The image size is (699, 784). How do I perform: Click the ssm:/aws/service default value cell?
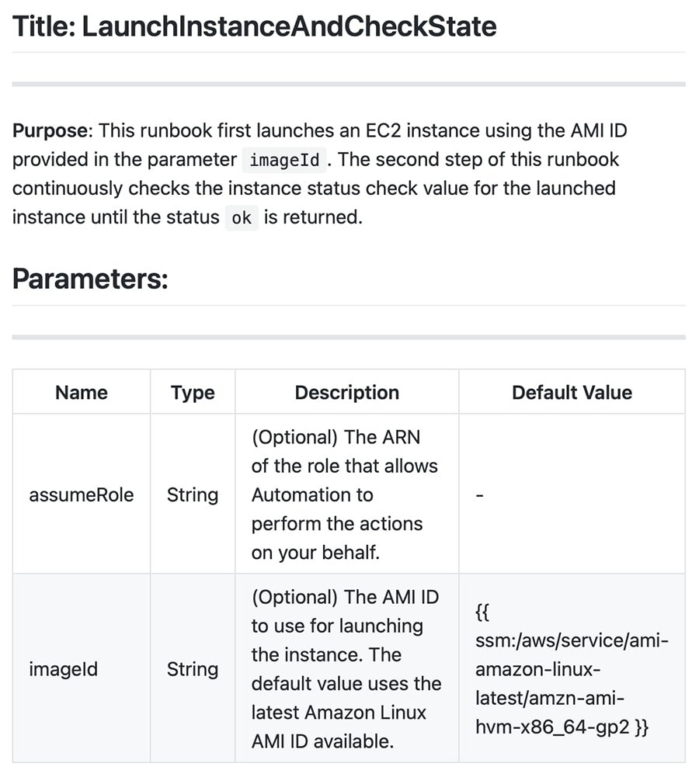pyautogui.click(x=571, y=669)
